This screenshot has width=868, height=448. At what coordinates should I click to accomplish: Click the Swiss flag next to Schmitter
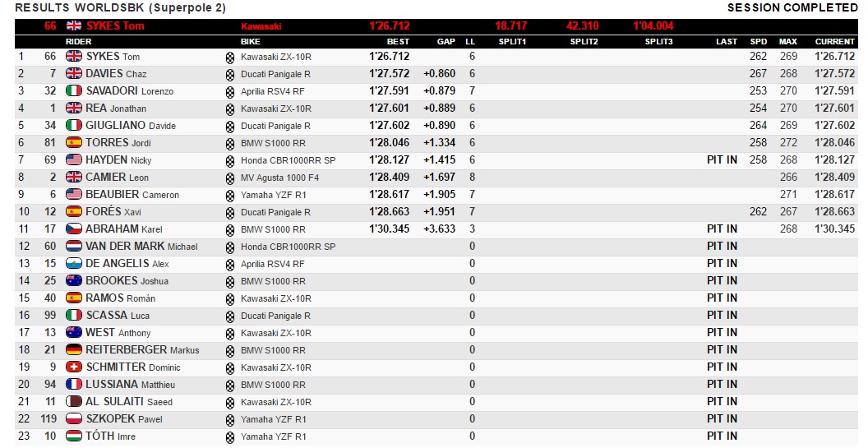tap(74, 367)
